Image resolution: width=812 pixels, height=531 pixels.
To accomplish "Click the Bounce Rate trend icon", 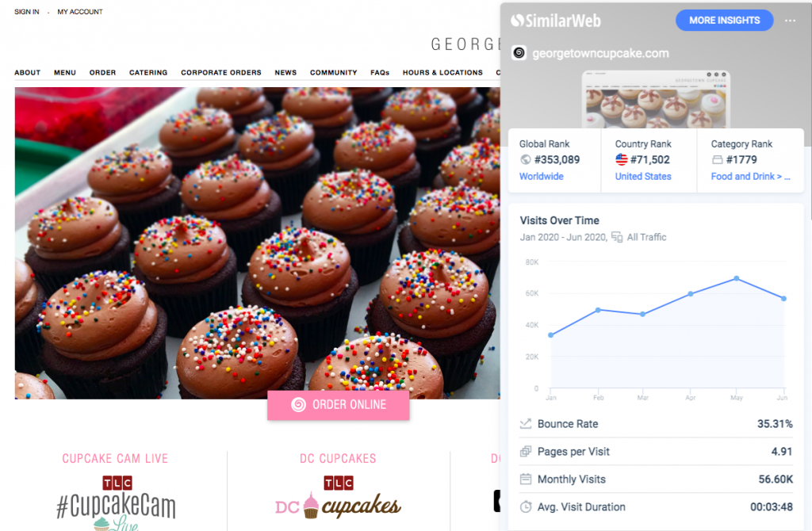I will pos(526,423).
